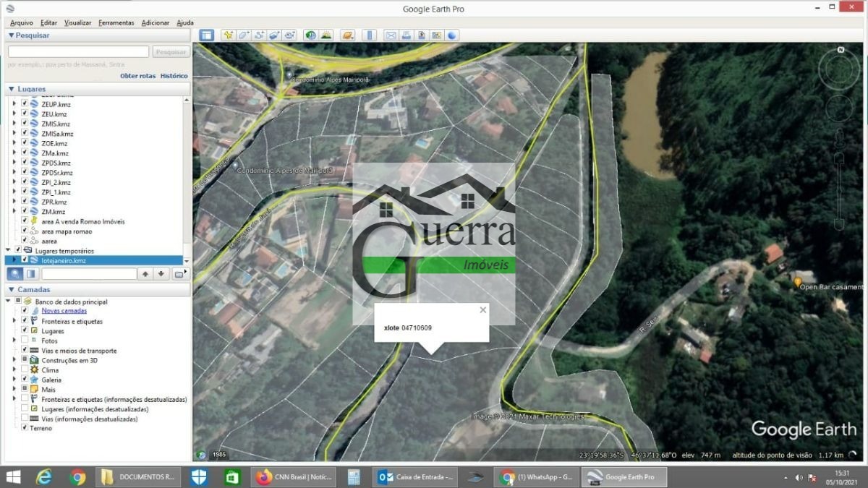Viewport: 868px width, 488px height.
Task: Click in the Pesquisar search input field
Action: tap(78, 52)
